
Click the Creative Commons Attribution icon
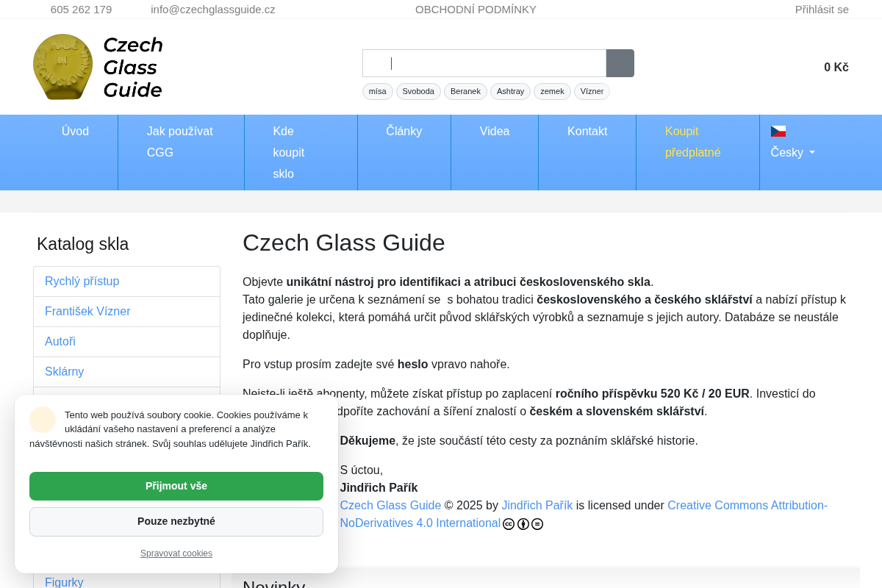click(x=523, y=524)
